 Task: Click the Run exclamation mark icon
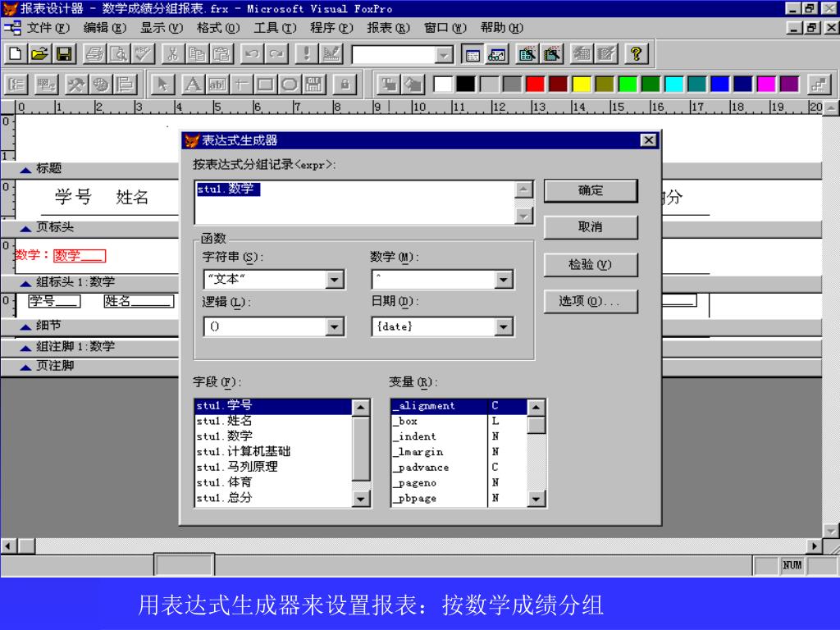coord(307,53)
